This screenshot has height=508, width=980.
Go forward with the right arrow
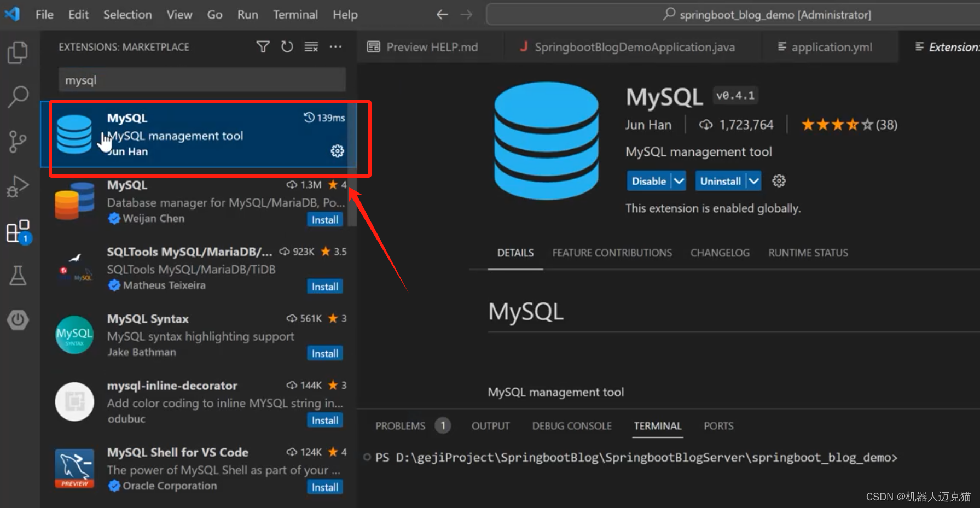(x=466, y=15)
